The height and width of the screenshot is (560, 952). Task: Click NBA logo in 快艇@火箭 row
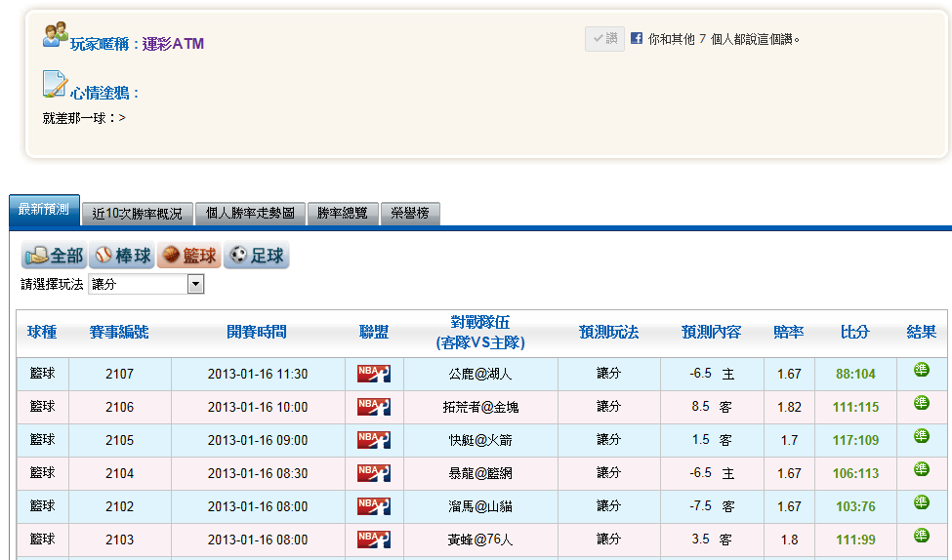click(374, 440)
